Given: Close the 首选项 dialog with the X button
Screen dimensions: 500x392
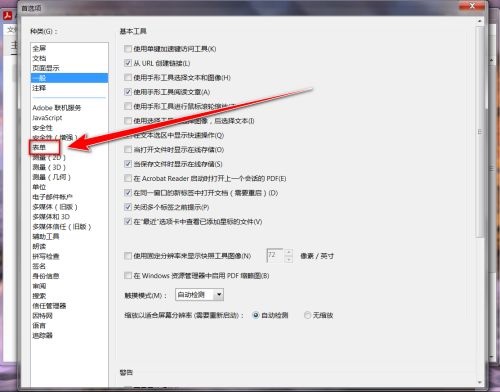Looking at the screenshot, I should (472, 6).
